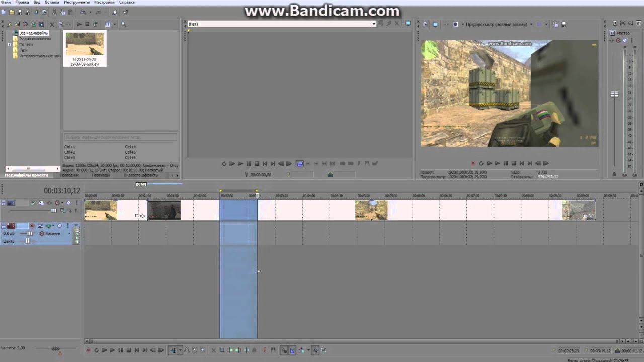Viewport: 644px width, 362px height.
Task: Click the Undo arrow icon
Action: tap(83, 12)
